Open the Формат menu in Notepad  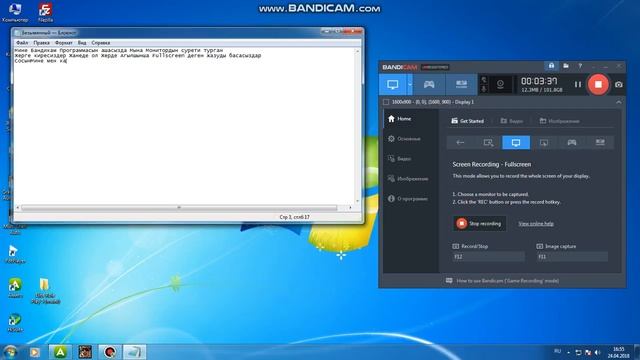[63, 42]
